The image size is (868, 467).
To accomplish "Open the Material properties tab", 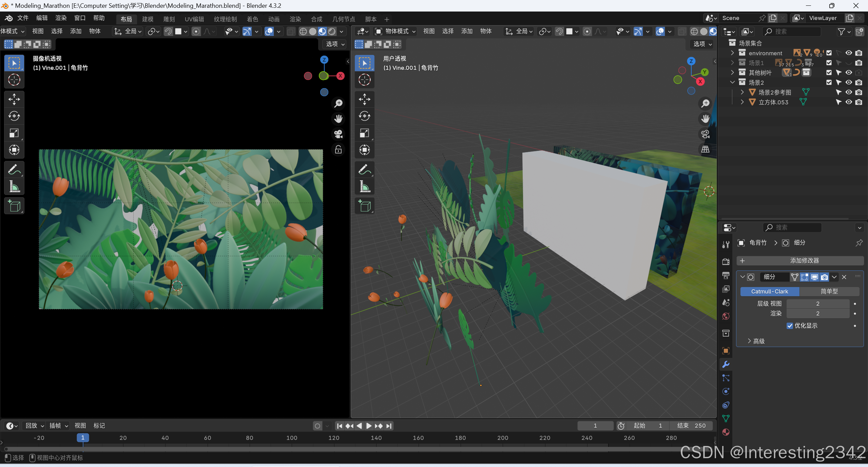I will pos(726,432).
